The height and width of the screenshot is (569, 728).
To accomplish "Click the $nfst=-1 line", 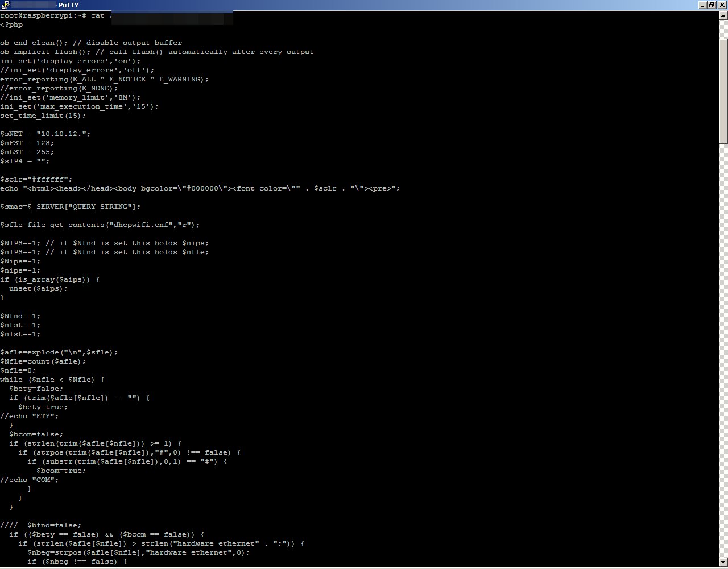I will click(20, 325).
